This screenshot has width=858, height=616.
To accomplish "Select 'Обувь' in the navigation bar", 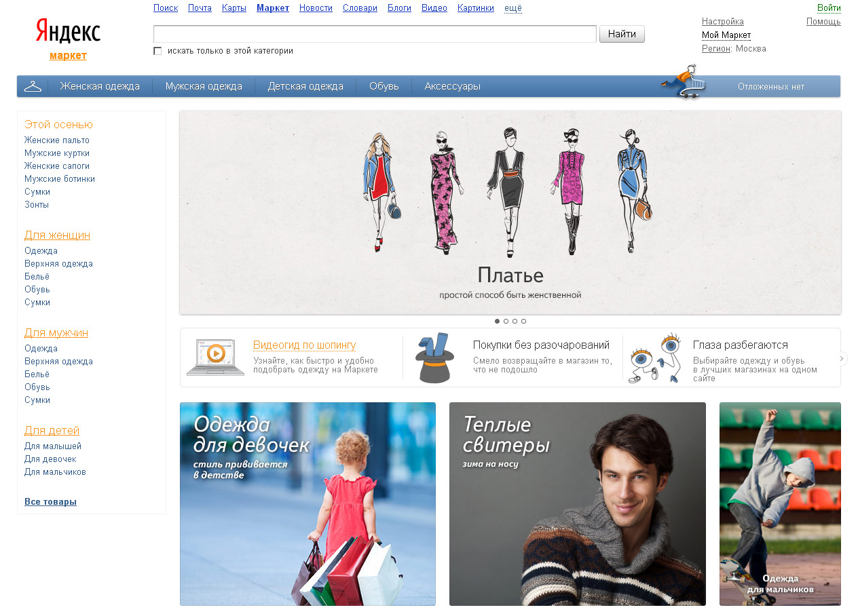I will (x=384, y=86).
